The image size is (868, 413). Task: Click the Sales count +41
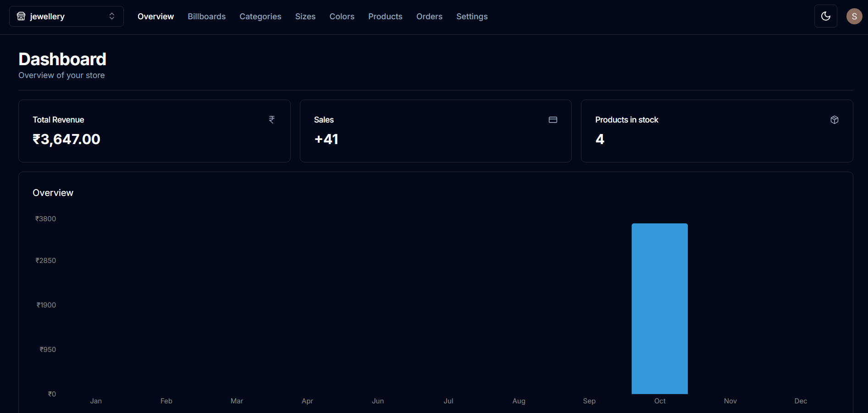pyautogui.click(x=326, y=139)
